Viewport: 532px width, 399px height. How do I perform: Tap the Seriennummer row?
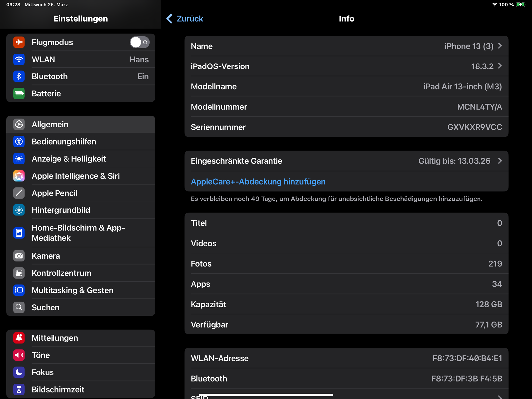346,127
